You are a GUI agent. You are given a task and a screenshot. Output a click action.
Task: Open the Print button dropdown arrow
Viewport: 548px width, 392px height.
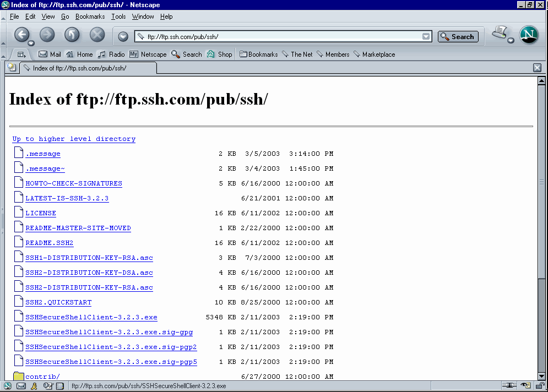point(511,41)
